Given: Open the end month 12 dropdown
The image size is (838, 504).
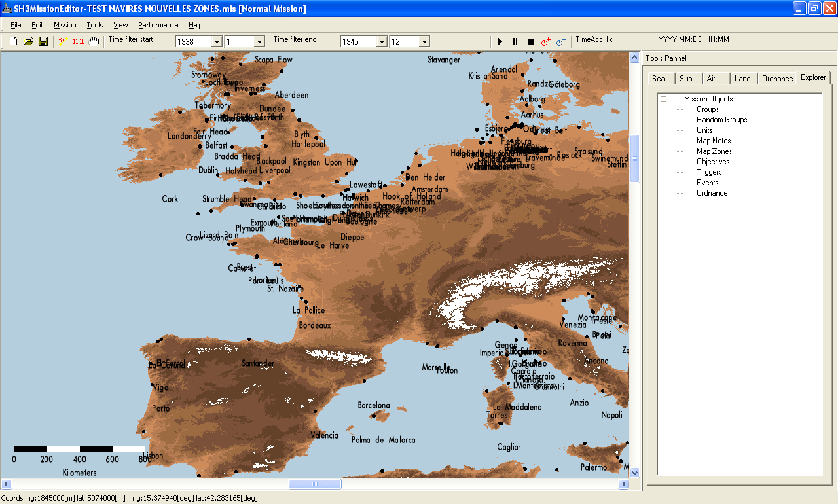Looking at the screenshot, I should 424,42.
